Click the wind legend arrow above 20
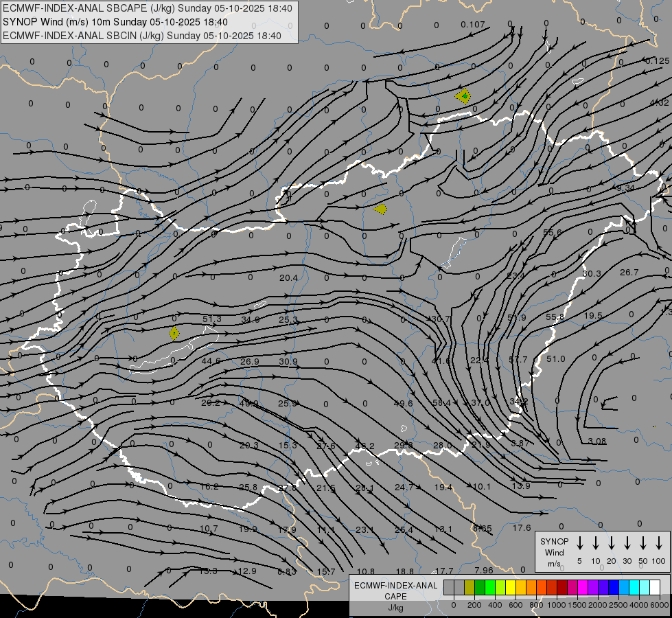672x618 pixels. (611, 542)
